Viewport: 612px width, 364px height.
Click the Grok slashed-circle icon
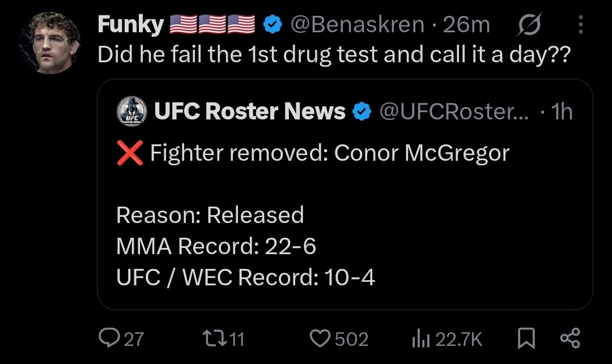click(x=529, y=24)
